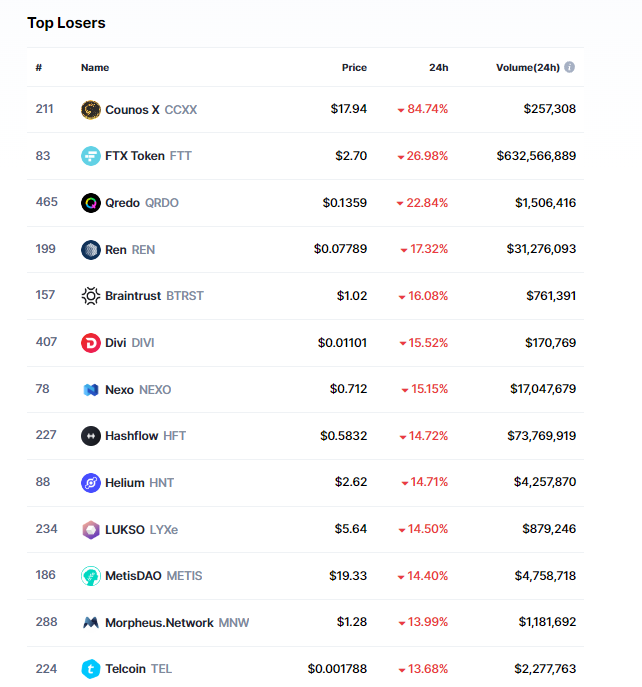Open the Morpheus.Network MNW coin link
The width and height of the screenshot is (642, 687).
pyautogui.click(x=176, y=622)
